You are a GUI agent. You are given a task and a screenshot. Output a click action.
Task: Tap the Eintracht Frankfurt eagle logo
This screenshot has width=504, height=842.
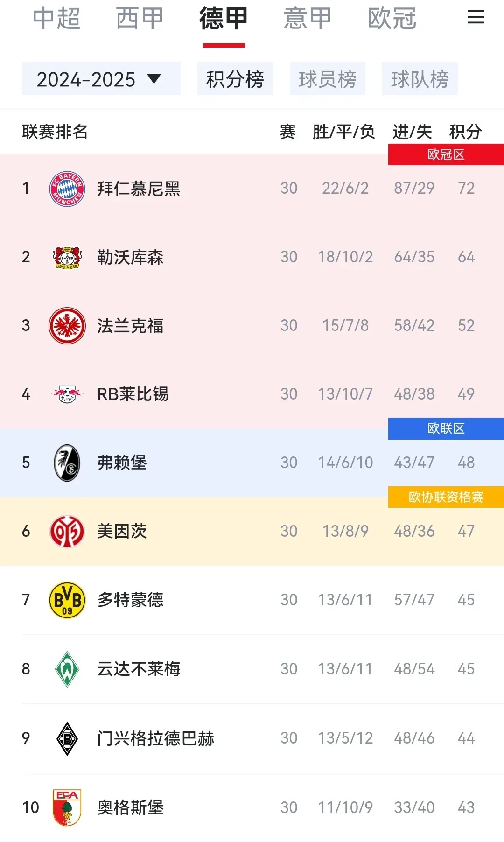[x=67, y=326]
